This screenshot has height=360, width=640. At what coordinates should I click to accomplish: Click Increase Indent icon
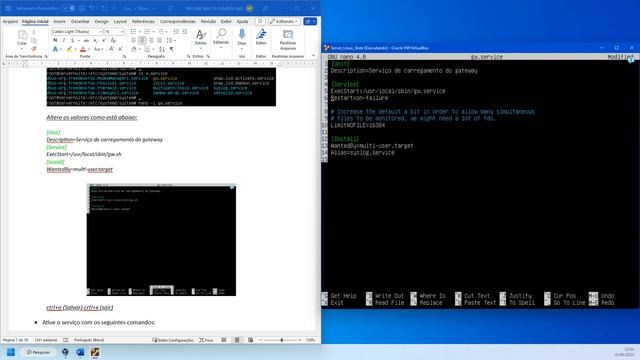tap(185, 31)
